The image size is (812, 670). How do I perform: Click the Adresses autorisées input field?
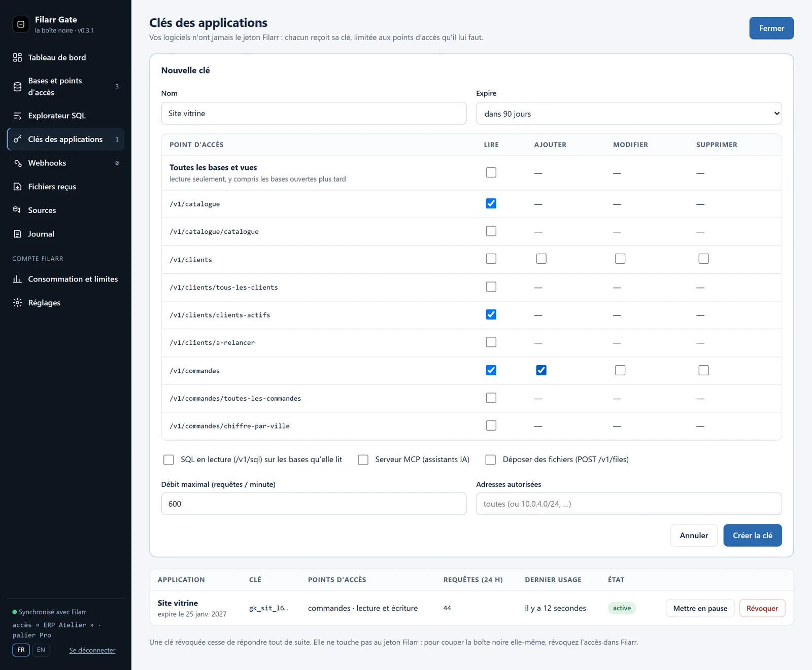[629, 504]
